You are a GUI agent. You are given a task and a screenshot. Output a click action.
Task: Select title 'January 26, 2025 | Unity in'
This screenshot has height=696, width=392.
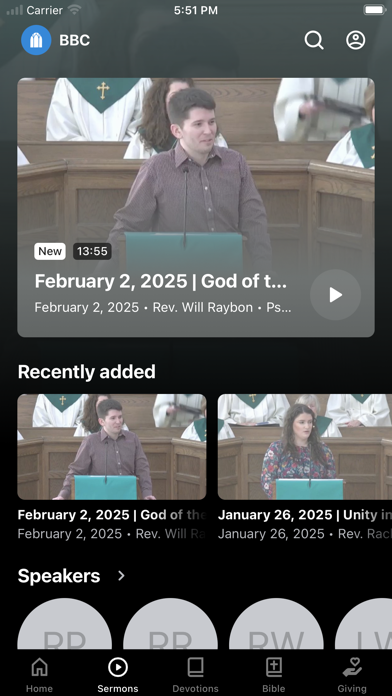(305, 515)
